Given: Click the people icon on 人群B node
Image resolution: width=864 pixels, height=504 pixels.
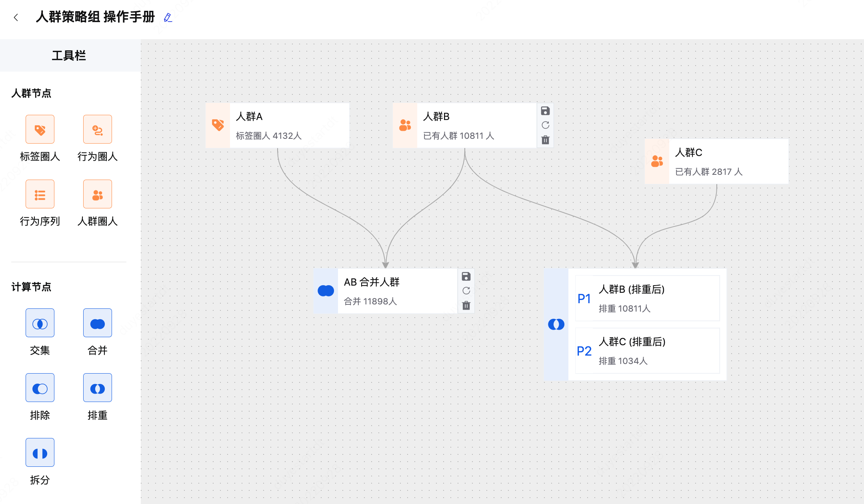Looking at the screenshot, I should click(x=405, y=125).
